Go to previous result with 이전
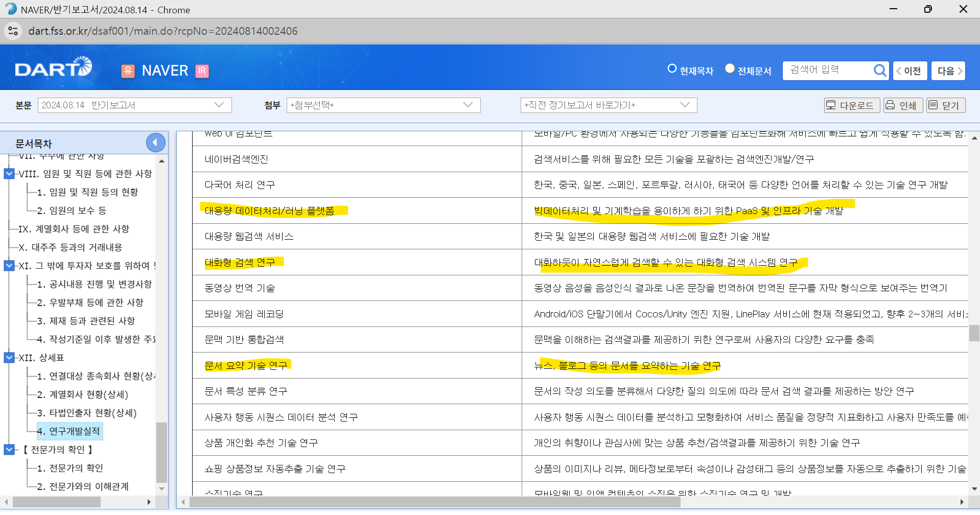The image size is (980, 515). tap(910, 71)
